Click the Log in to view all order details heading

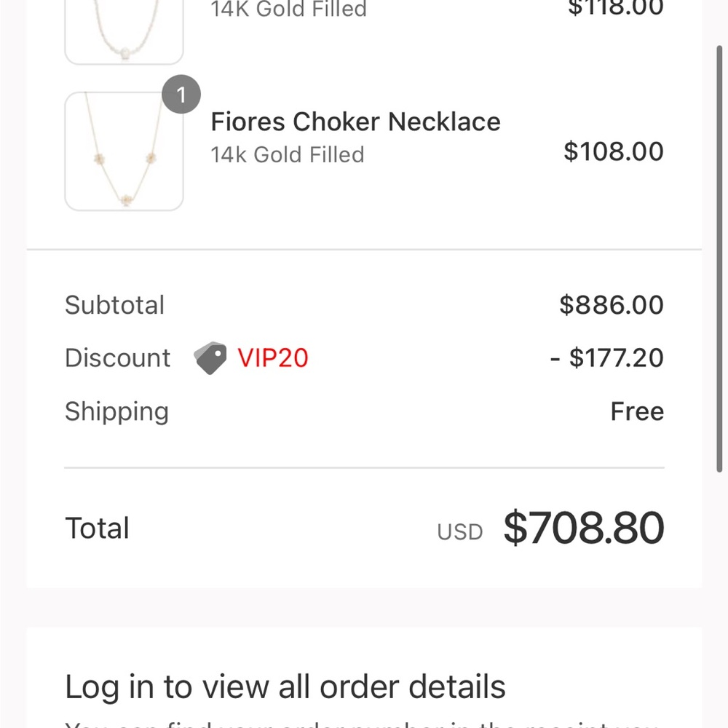[x=285, y=687]
